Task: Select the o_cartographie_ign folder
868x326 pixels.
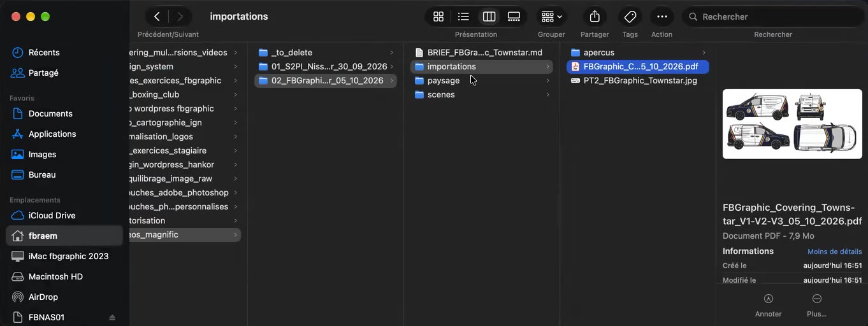Action: [x=185, y=122]
